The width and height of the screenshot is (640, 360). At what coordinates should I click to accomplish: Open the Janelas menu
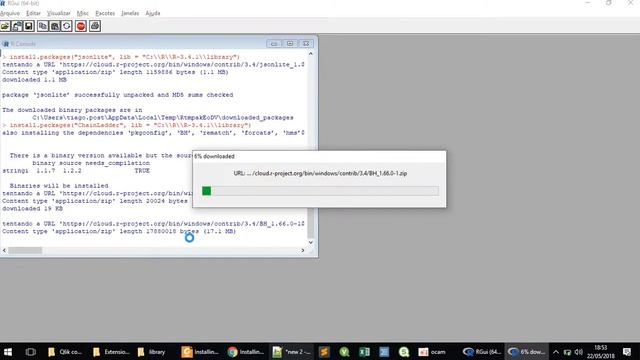pyautogui.click(x=130, y=13)
